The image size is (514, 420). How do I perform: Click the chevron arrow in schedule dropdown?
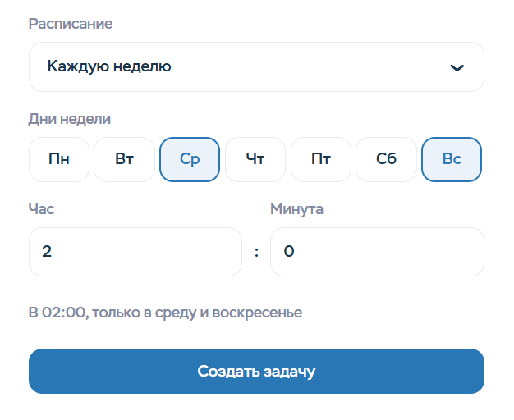point(457,67)
